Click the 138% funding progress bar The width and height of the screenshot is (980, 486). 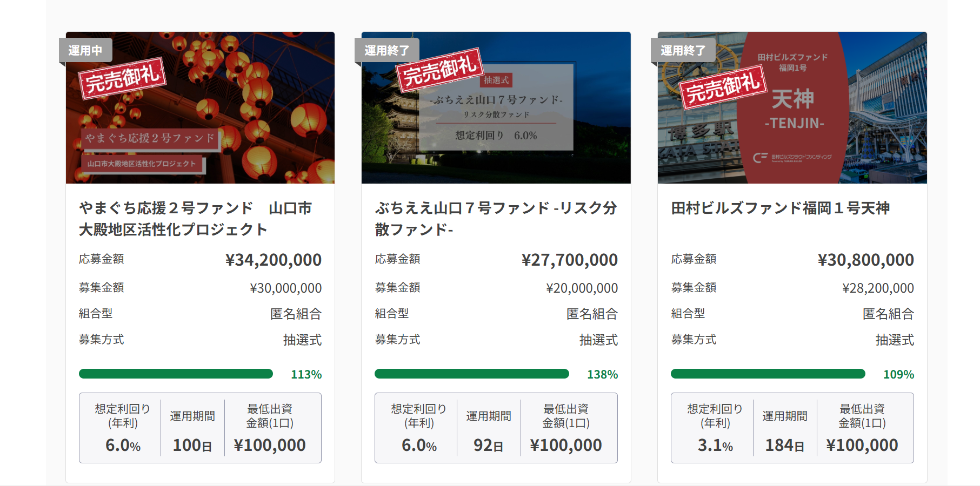point(471,374)
